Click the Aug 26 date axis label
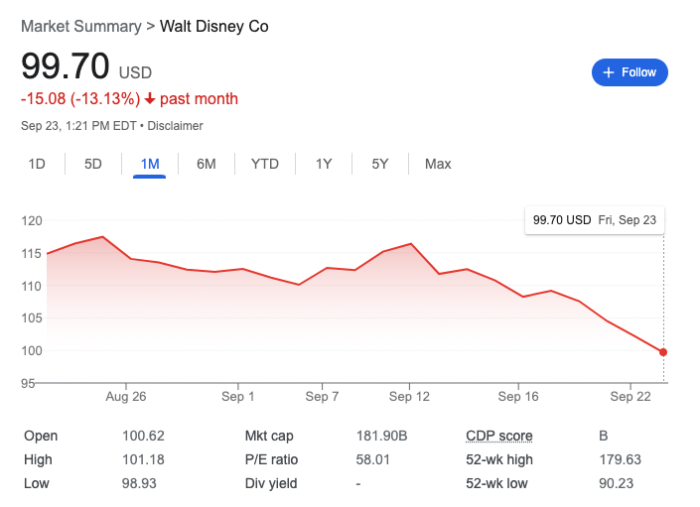700x507 pixels. 127,397
